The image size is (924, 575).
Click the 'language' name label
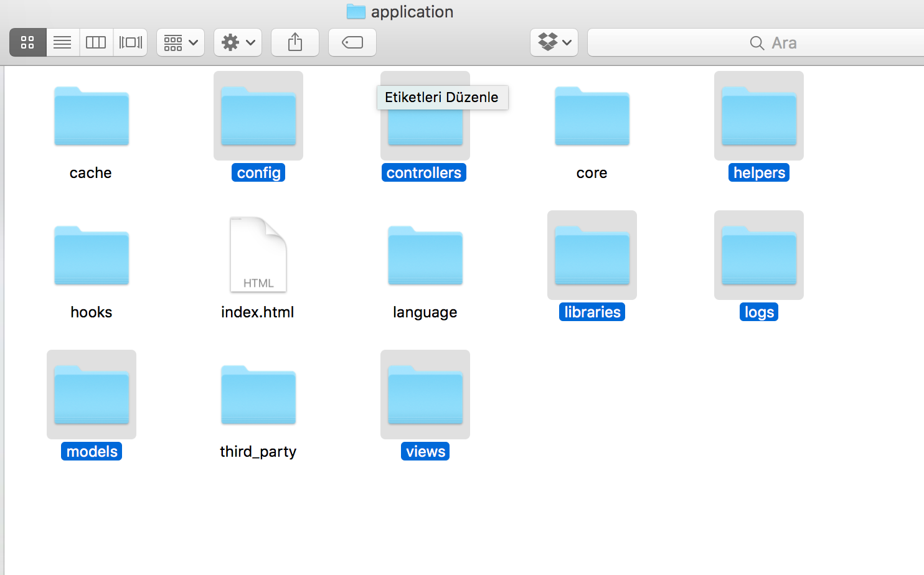point(425,312)
